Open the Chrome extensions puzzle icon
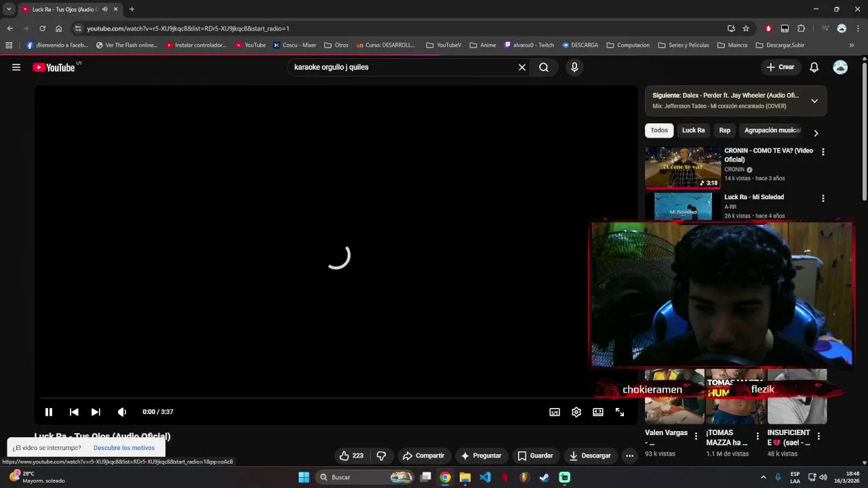This screenshot has width=868, height=488. click(x=801, y=28)
